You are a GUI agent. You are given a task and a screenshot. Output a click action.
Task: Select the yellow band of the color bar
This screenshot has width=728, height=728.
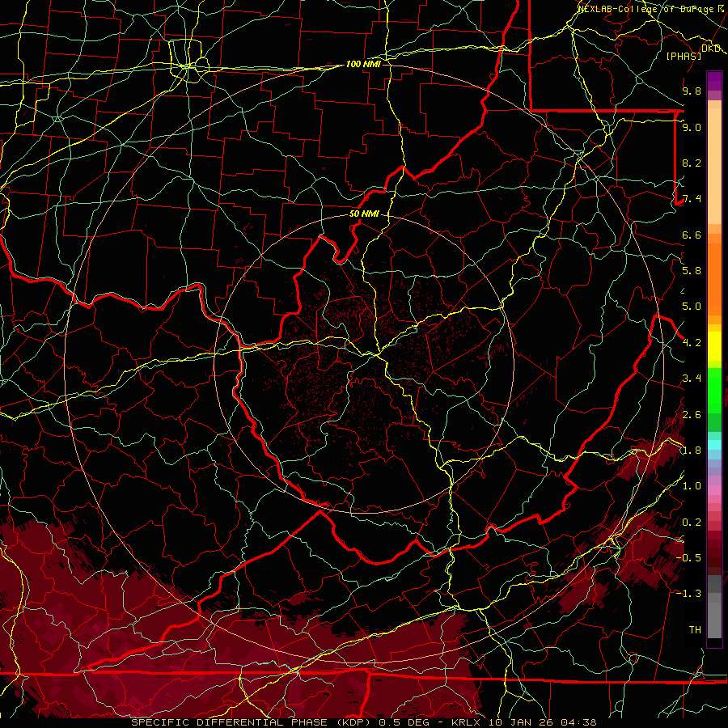714,346
